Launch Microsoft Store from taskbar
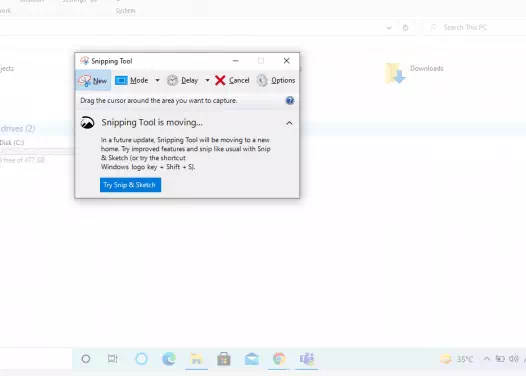 click(x=224, y=359)
